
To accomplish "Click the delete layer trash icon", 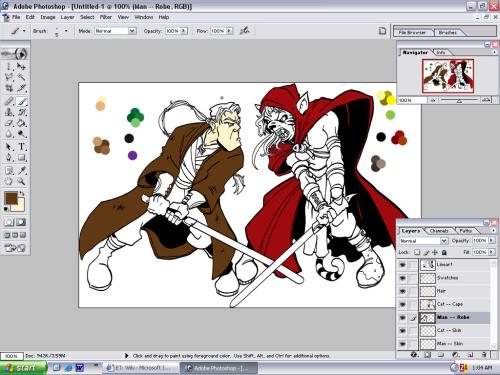I will pos(484,355).
